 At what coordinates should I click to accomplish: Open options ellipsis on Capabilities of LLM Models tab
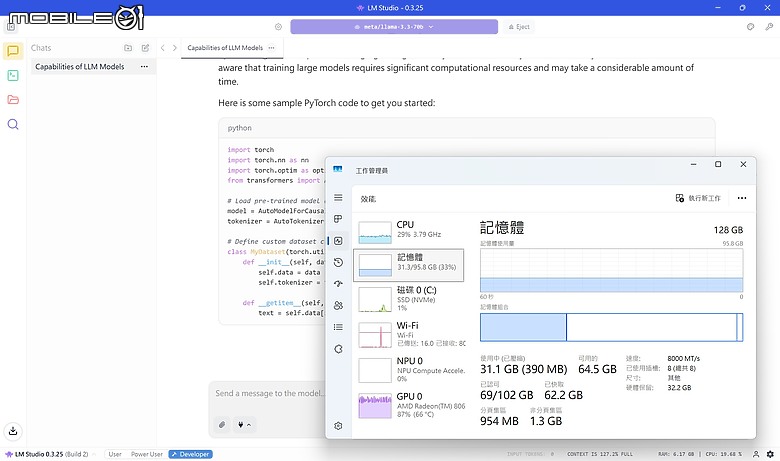[x=271, y=48]
